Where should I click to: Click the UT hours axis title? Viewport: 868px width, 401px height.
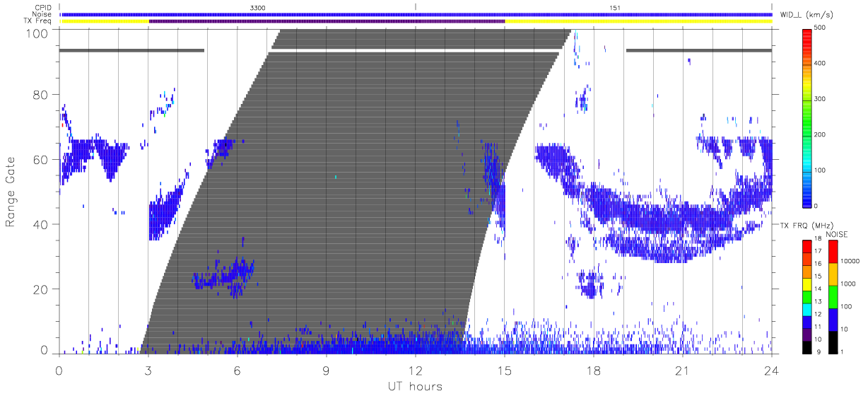tap(414, 386)
